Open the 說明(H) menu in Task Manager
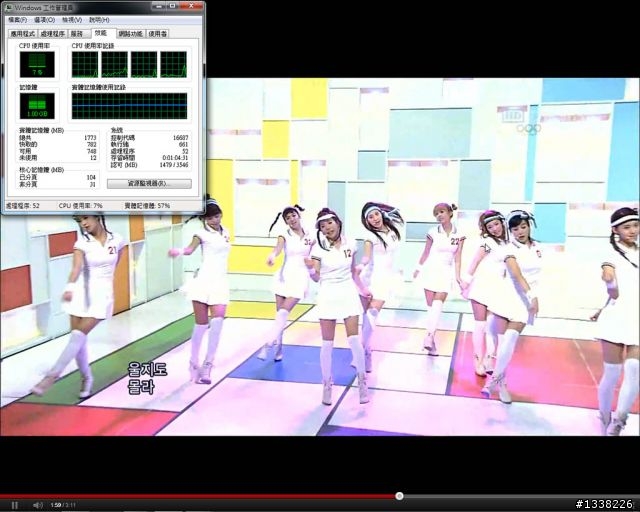 (x=99, y=20)
